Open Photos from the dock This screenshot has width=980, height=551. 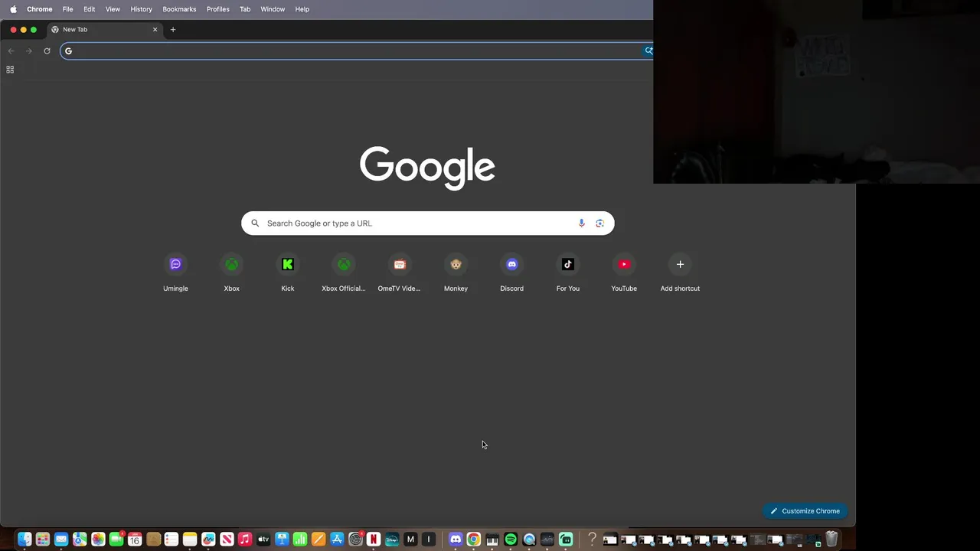coord(98,540)
